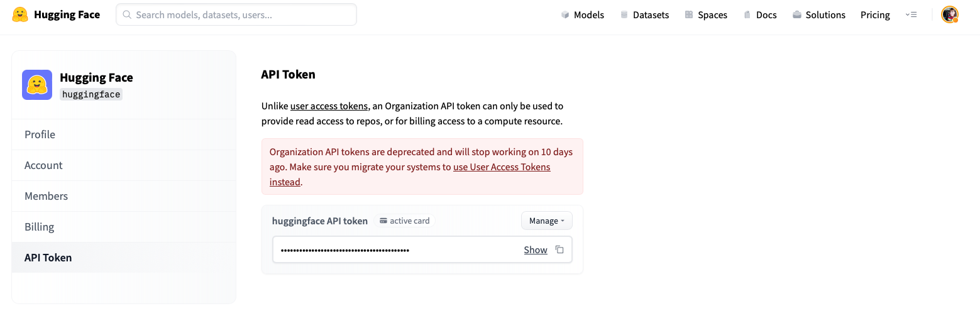The image size is (980, 311).
Task: Go to Spaces in the navigation bar
Action: click(x=706, y=15)
